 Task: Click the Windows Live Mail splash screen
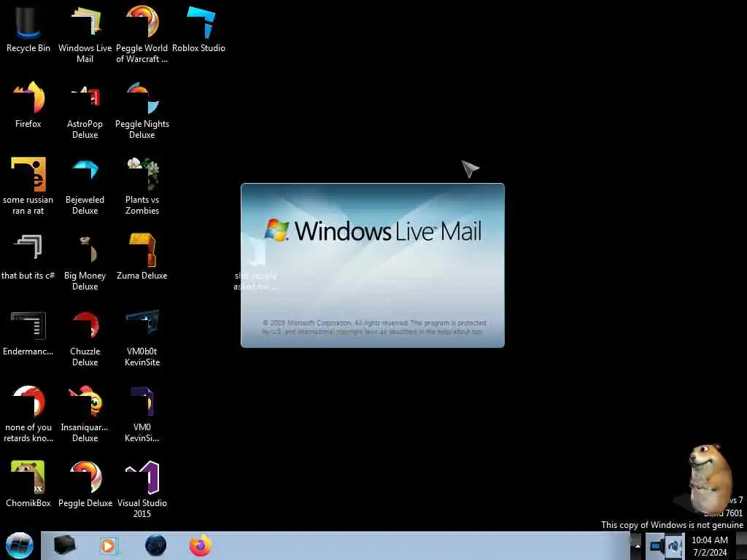pos(373,265)
